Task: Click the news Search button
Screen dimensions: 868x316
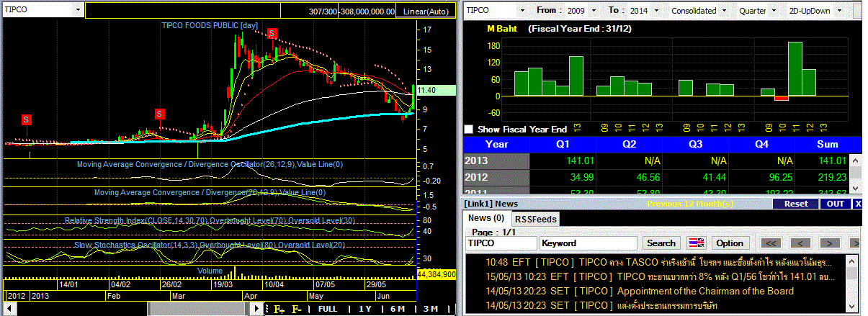Action: (x=661, y=243)
